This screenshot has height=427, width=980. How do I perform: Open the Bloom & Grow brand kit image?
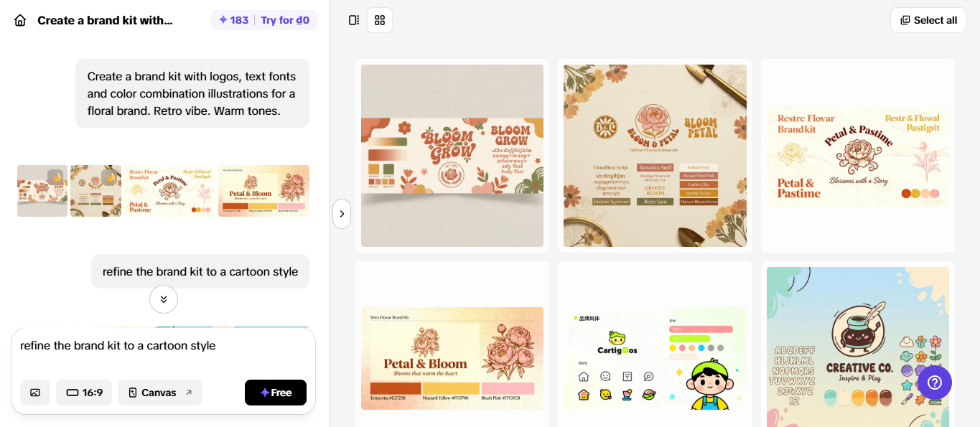click(x=452, y=156)
